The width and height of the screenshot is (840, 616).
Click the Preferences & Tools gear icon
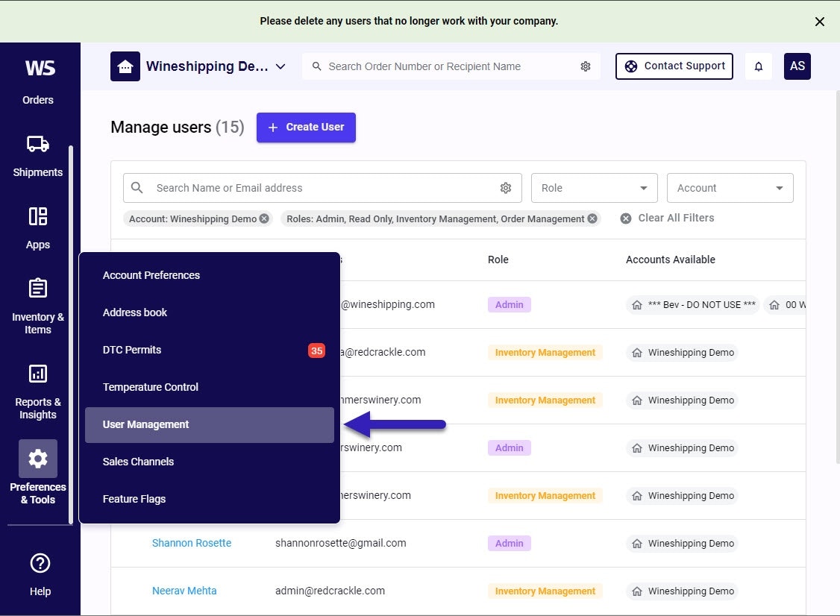tap(38, 459)
